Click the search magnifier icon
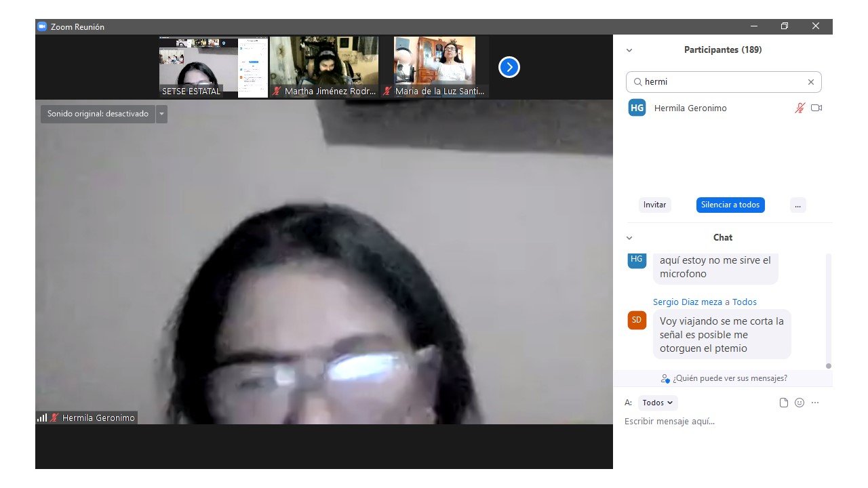868x488 pixels. (x=637, y=82)
